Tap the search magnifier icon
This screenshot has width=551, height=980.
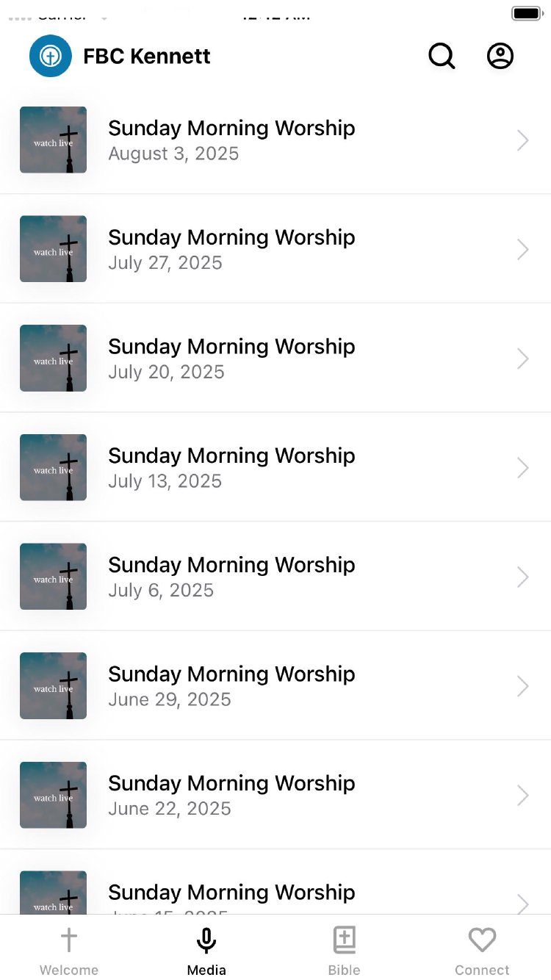442,56
